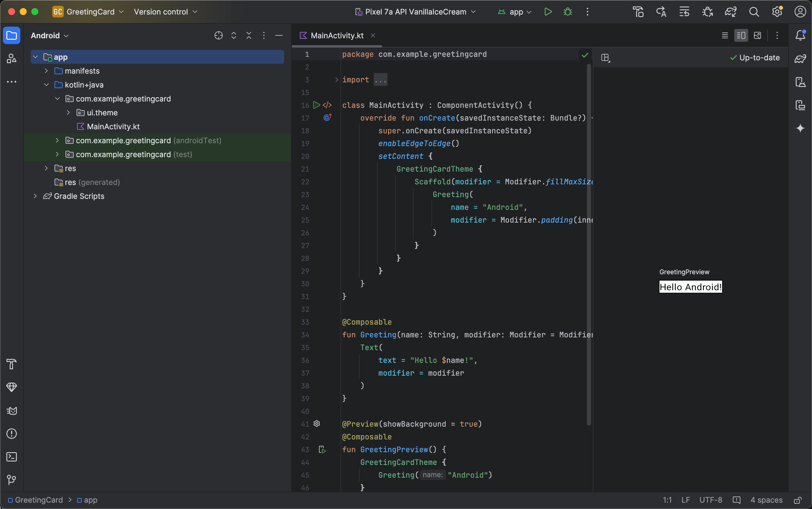This screenshot has width=812, height=509.
Task: Collapse the kotlin+java folder
Action: (46, 85)
